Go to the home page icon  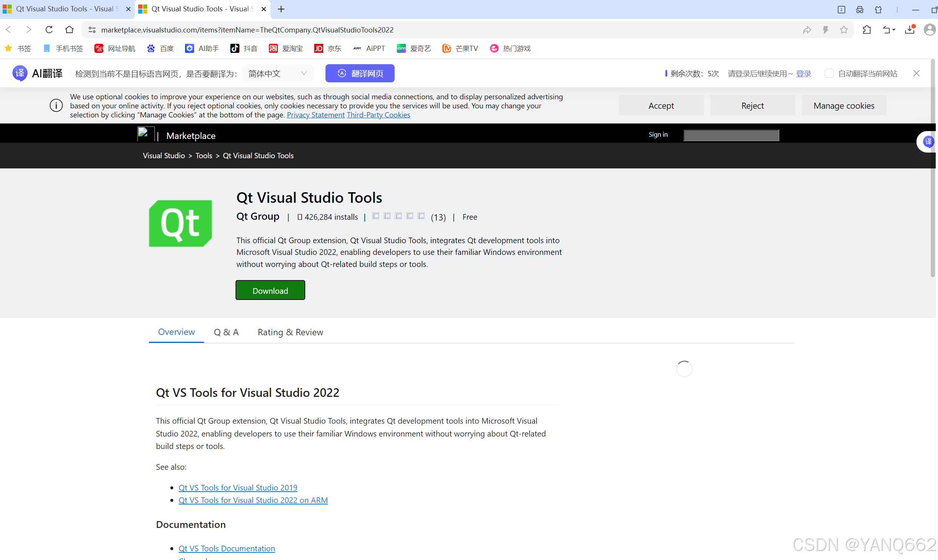(69, 29)
